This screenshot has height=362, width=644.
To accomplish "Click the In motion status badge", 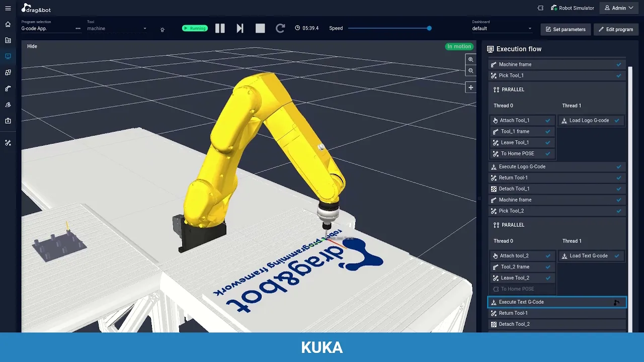I will pos(459,46).
